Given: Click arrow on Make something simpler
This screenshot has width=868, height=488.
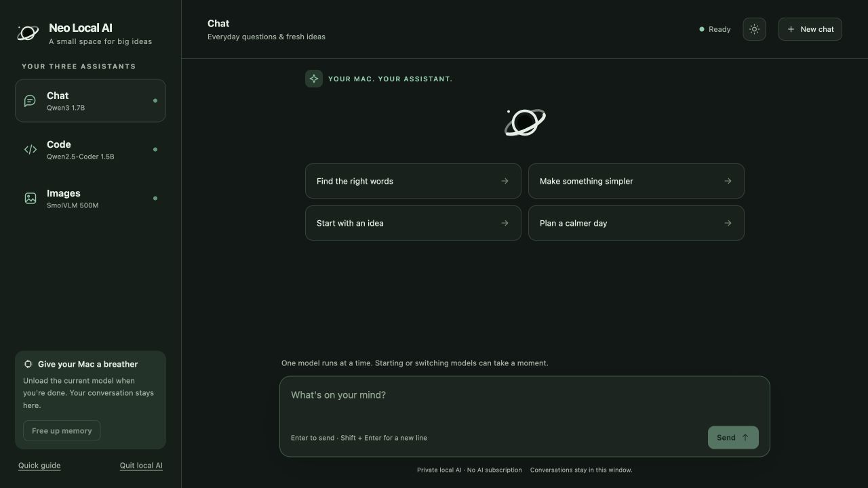Looking at the screenshot, I should point(728,181).
